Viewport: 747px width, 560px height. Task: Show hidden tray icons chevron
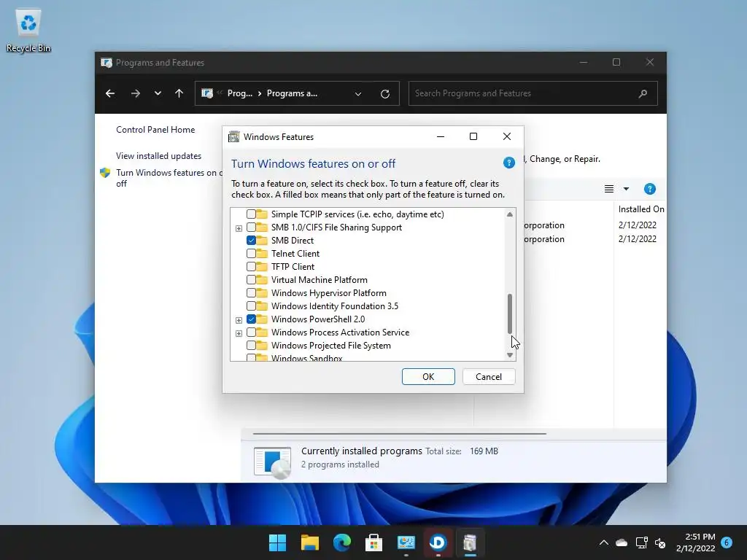603,542
